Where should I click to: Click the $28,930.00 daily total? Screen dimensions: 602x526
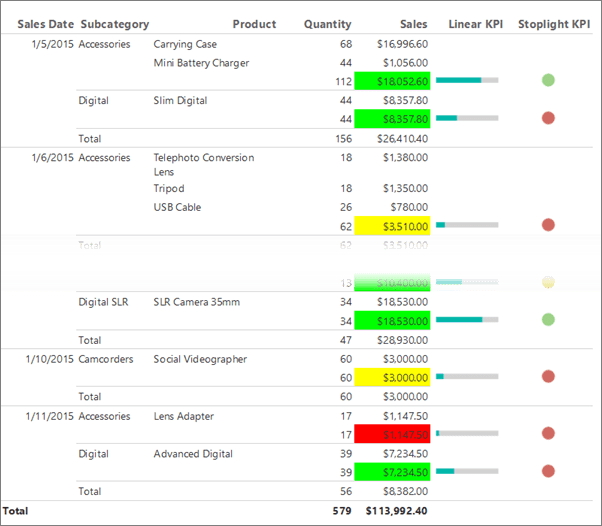tap(402, 340)
